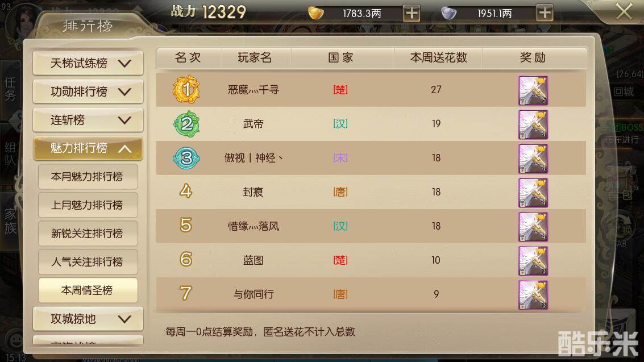Select 上月魅力排行榜 sub-ranking
Image resolution: width=644 pixels, height=362 pixels.
(88, 205)
